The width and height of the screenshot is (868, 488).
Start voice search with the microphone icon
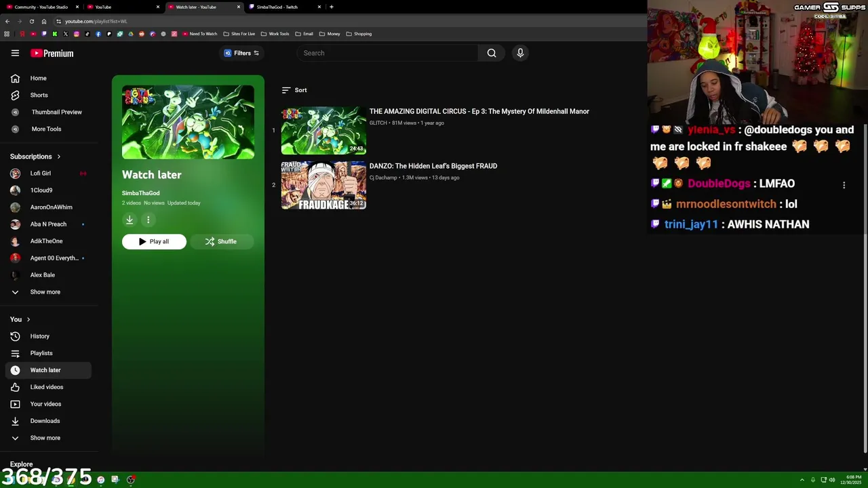[x=520, y=53]
